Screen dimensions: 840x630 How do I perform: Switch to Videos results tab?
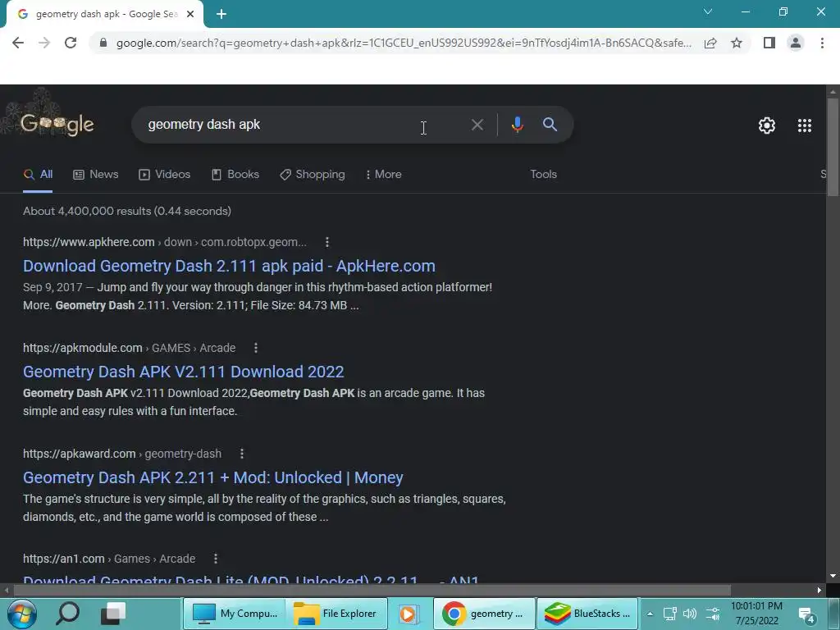(164, 174)
